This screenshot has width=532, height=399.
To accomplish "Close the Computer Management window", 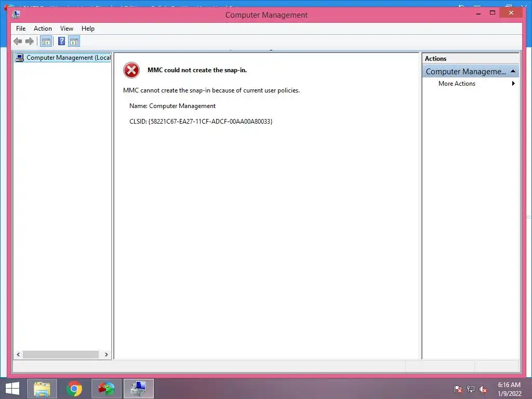I will 511,13.
